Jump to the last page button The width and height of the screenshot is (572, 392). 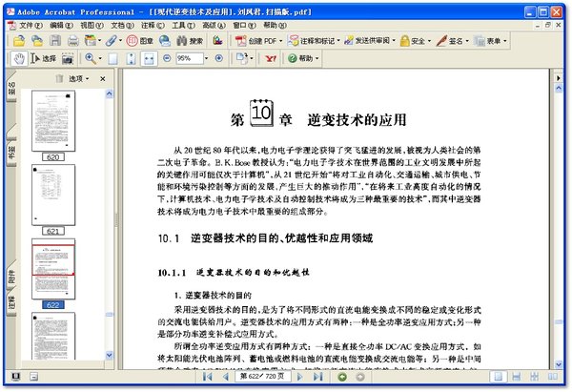[317, 377]
